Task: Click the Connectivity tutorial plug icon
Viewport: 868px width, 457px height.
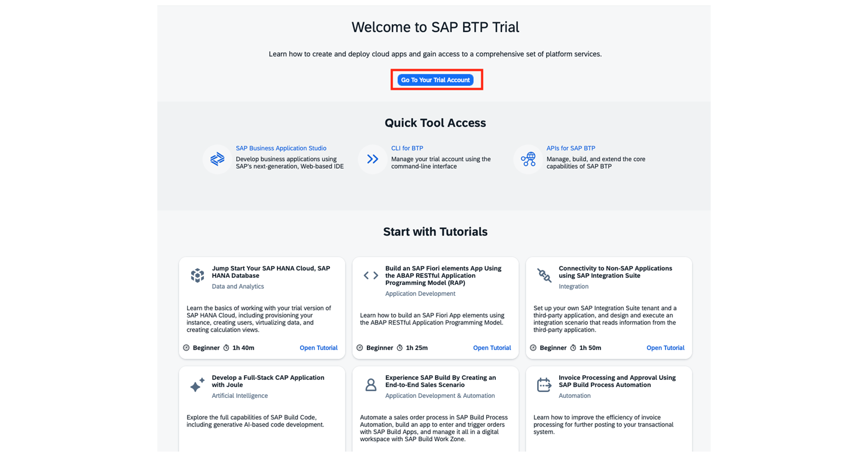Action: coord(544,275)
